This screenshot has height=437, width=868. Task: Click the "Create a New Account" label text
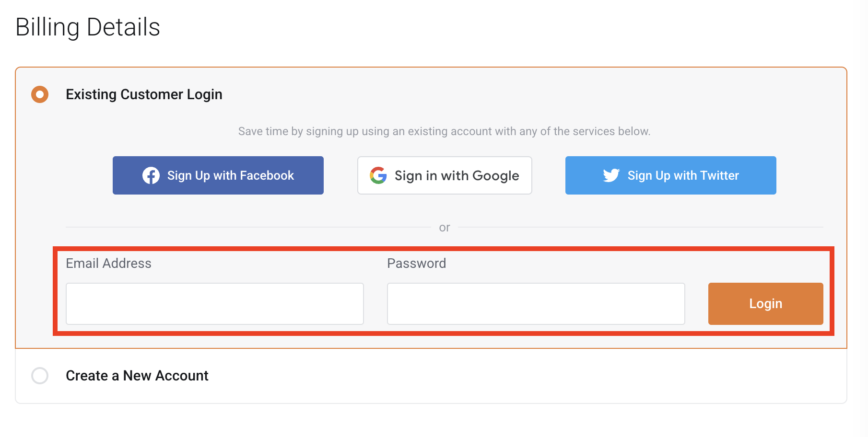click(x=137, y=376)
